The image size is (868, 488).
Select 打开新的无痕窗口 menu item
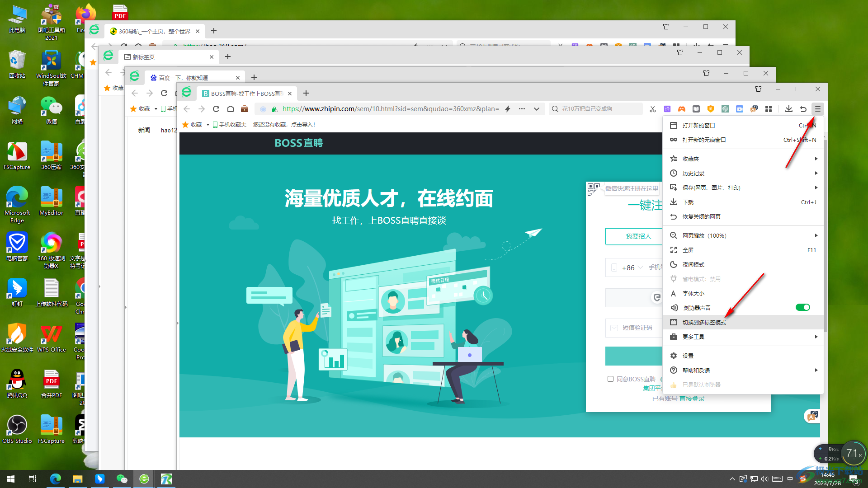click(x=743, y=140)
